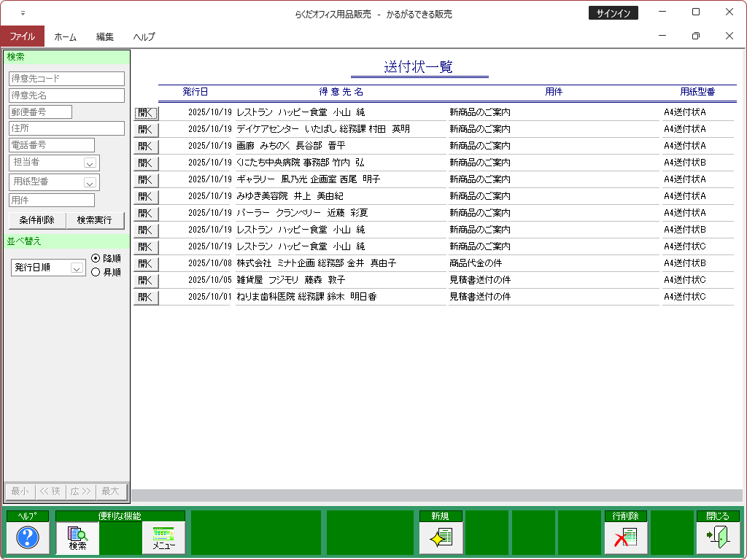
Task: Clear conditions with 条件削除 button
Action: pos(37,220)
